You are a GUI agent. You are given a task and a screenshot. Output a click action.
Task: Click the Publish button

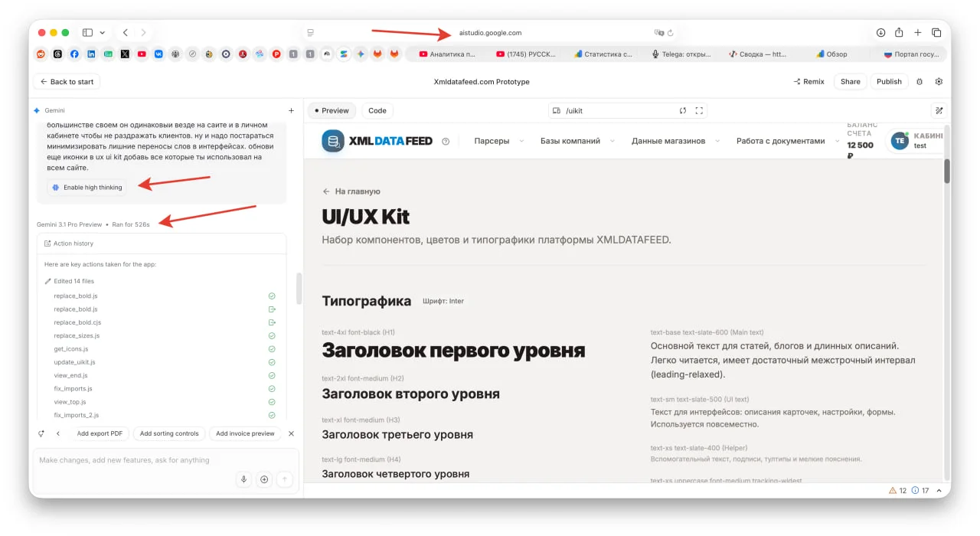coord(889,81)
